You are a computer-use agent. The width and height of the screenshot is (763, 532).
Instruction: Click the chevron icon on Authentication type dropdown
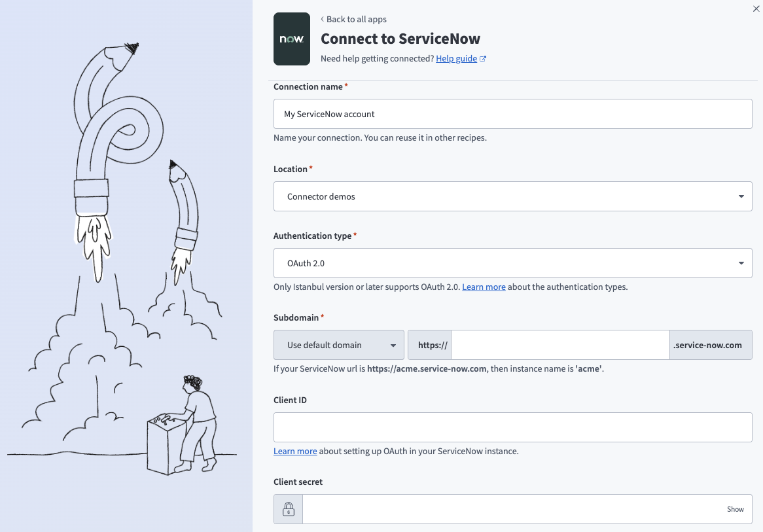(741, 262)
